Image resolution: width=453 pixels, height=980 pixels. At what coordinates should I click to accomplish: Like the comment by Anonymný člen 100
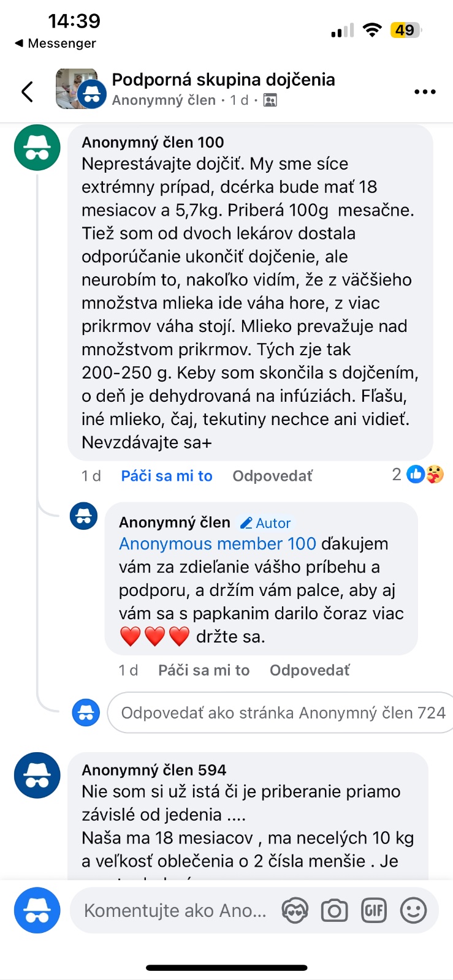(167, 476)
